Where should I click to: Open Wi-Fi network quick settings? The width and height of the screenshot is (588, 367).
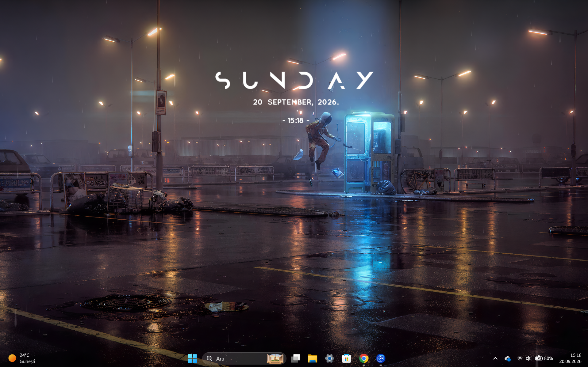tap(520, 358)
